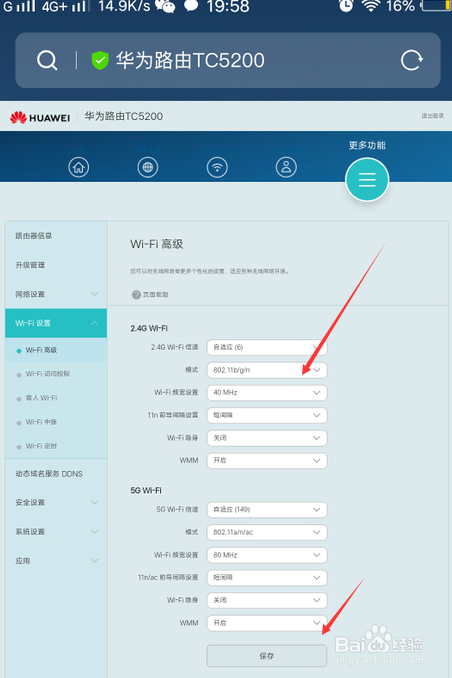Tap the WeChat notification icon in status bar
This screenshot has height=678, width=452.
pyautogui.click(x=165, y=6)
